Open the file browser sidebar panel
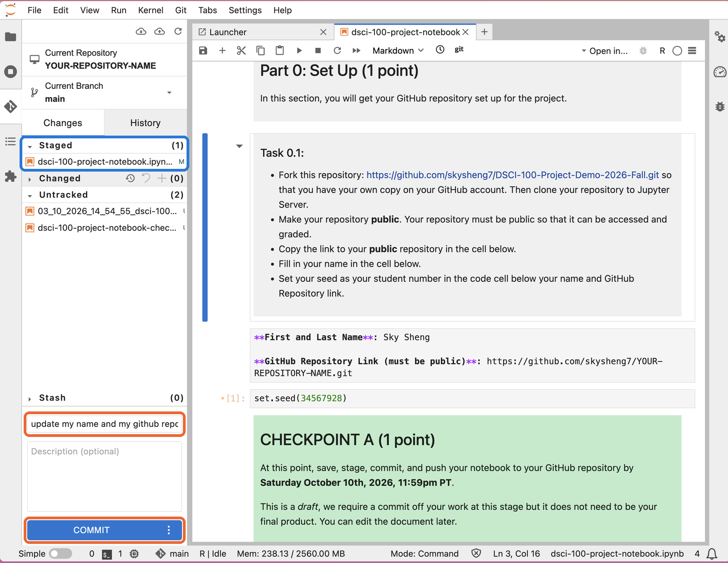This screenshot has height=563, width=728. (x=10, y=37)
